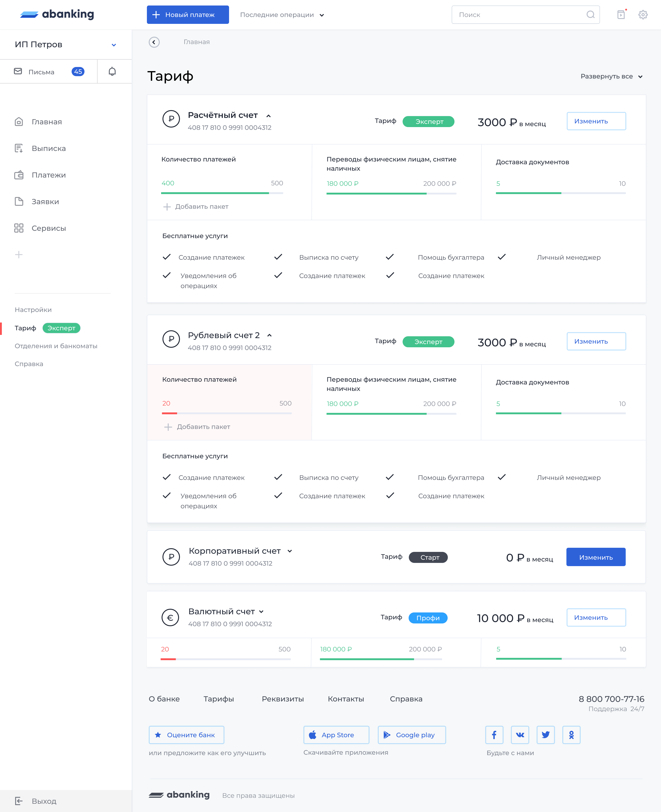Click the exit icon next to Выход

19,801
